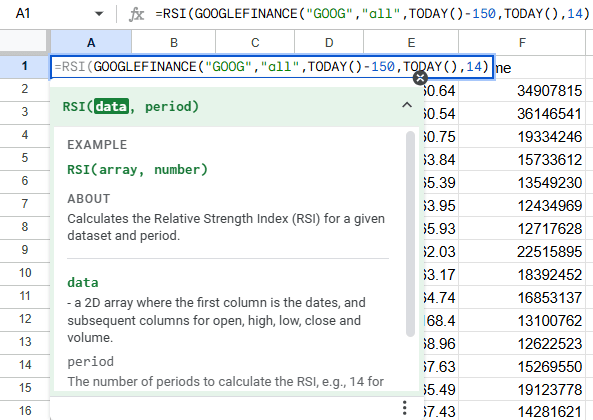593x420 pixels.
Task: Select row 7 header
Action: (x=25, y=204)
